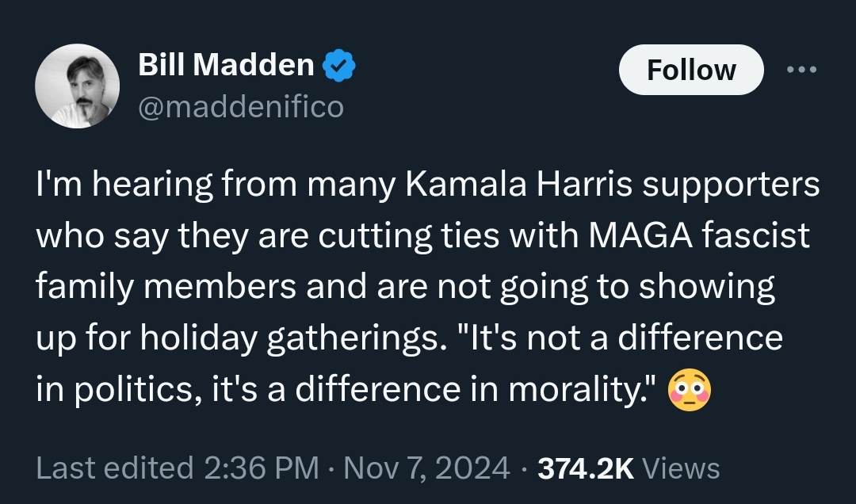856x504 pixels.
Task: Click the "Last edited" label
Action: 115,468
